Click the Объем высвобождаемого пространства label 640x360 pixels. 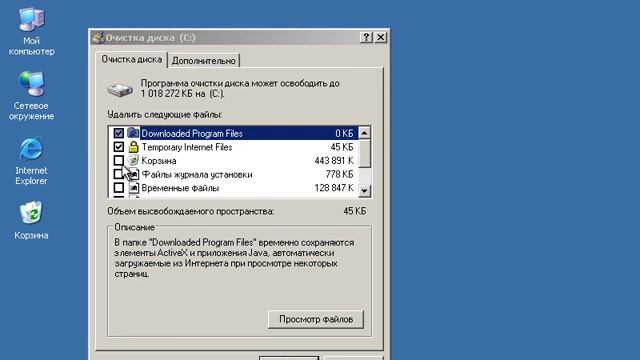pyautogui.click(x=191, y=211)
